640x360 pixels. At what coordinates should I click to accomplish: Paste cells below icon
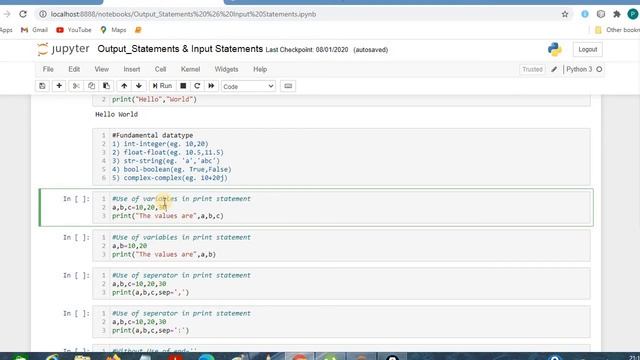coord(107,86)
